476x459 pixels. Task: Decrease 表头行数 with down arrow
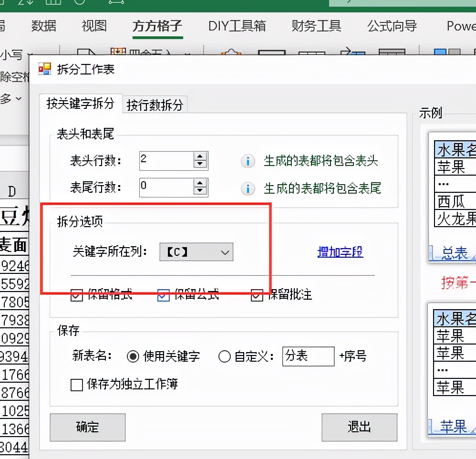coord(200,164)
